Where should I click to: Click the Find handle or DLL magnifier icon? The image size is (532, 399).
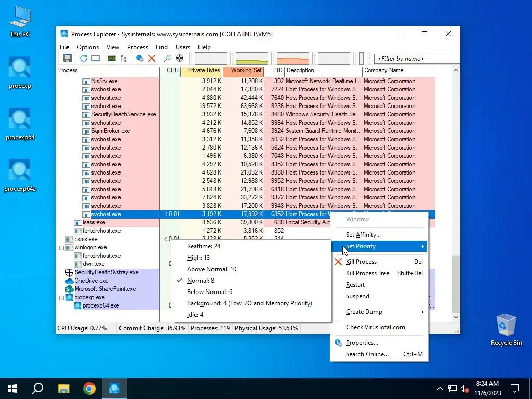[168, 58]
